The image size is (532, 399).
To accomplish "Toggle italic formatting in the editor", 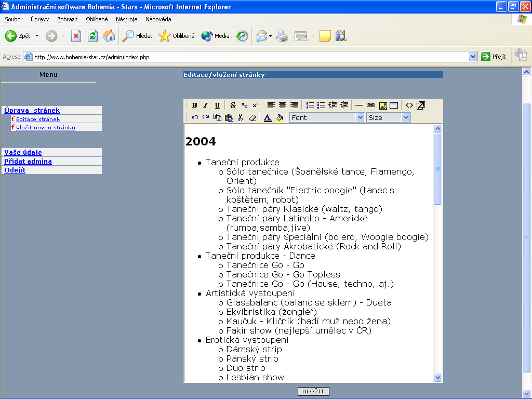I will coord(205,105).
